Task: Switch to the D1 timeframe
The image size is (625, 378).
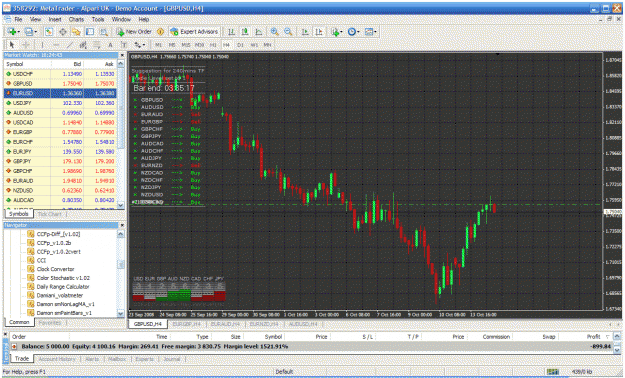Action: [x=240, y=45]
